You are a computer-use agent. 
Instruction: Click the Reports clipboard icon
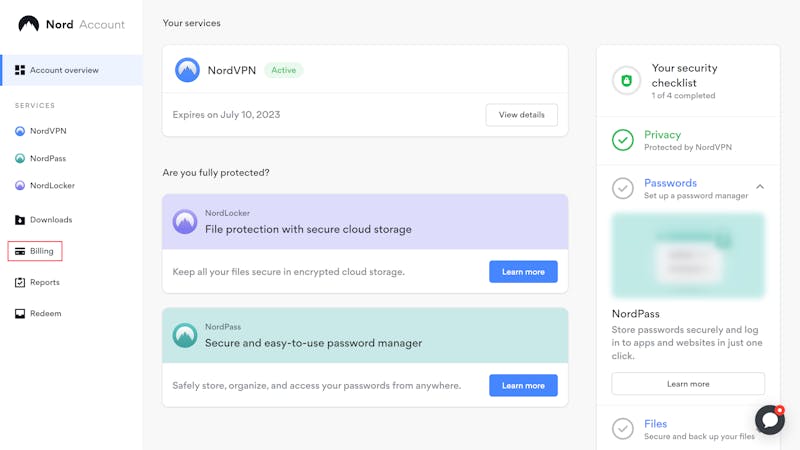20,282
